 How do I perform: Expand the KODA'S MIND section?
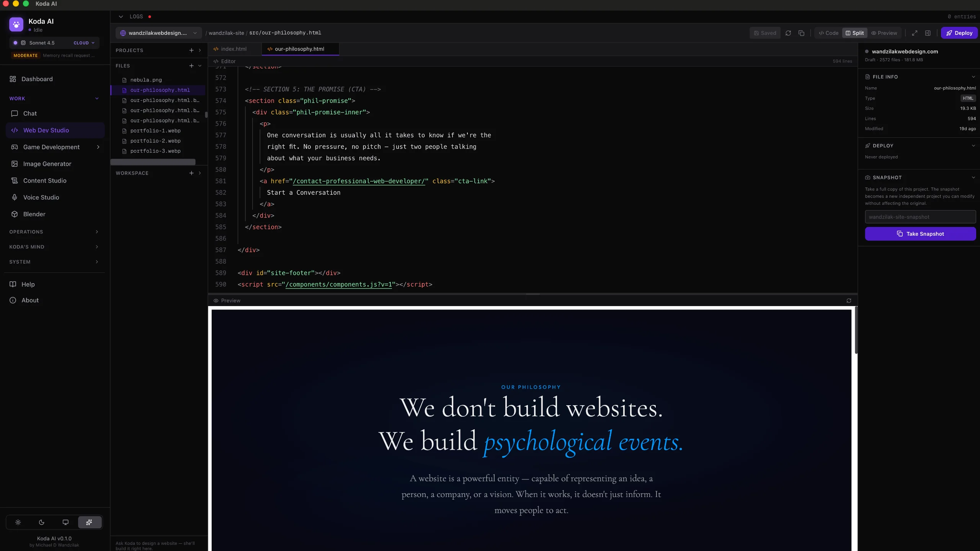coord(97,247)
